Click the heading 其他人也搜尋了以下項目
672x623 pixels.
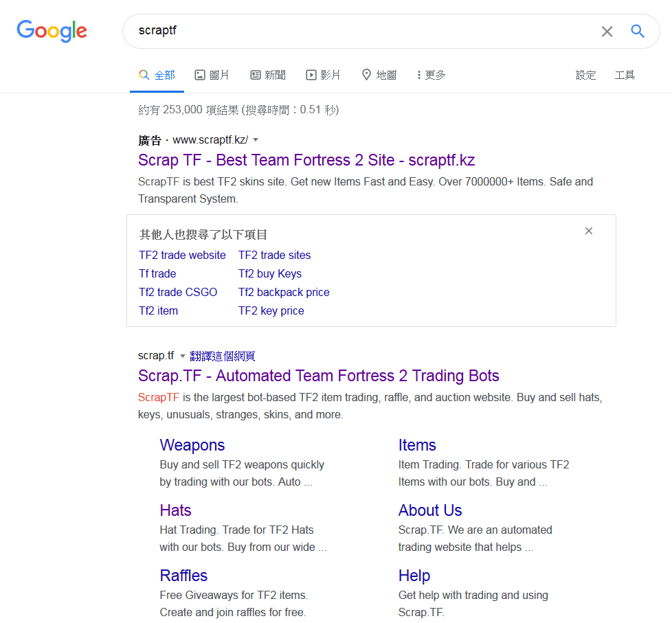click(x=203, y=234)
